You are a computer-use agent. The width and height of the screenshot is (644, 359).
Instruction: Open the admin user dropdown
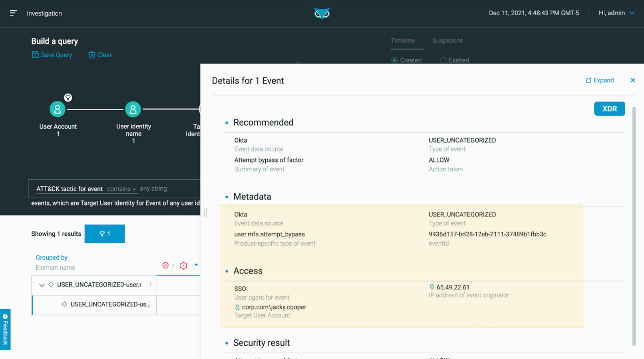(x=616, y=13)
